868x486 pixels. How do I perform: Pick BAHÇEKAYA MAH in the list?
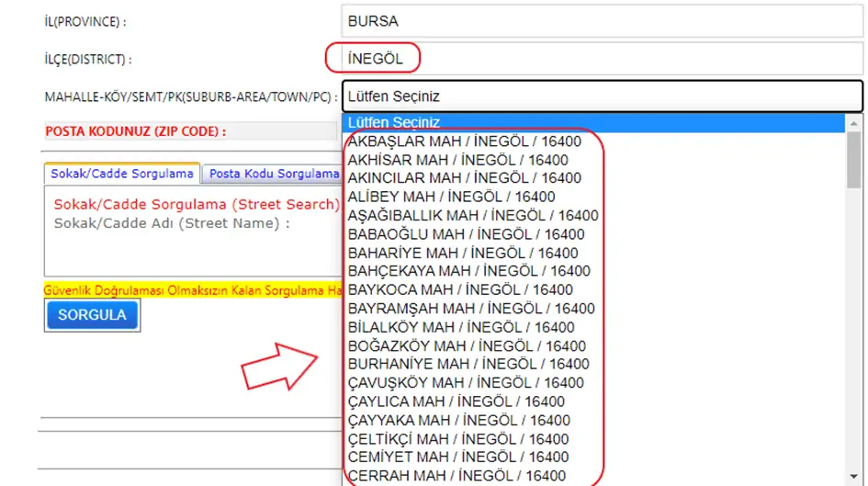(468, 271)
